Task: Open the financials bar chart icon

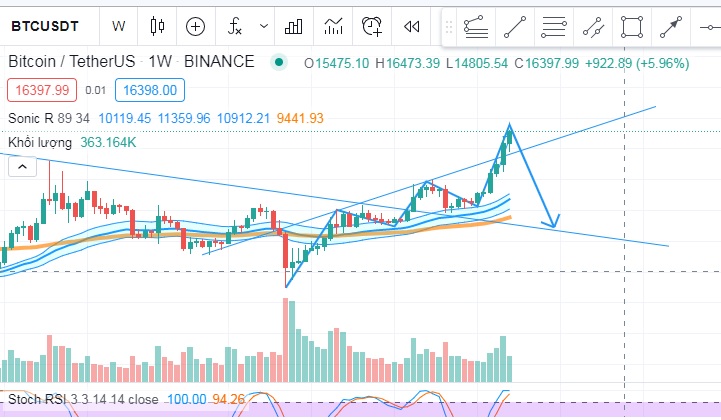Action: [294, 25]
